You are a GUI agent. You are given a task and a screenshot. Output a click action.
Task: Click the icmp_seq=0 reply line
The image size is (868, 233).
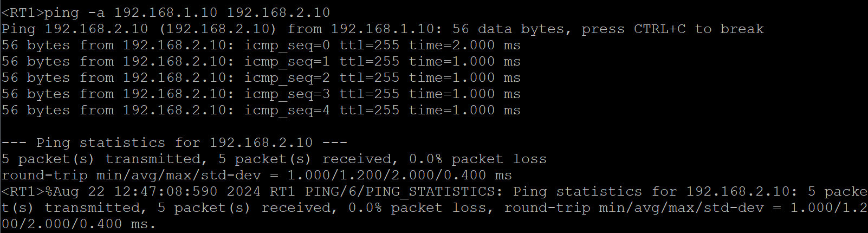(260, 45)
